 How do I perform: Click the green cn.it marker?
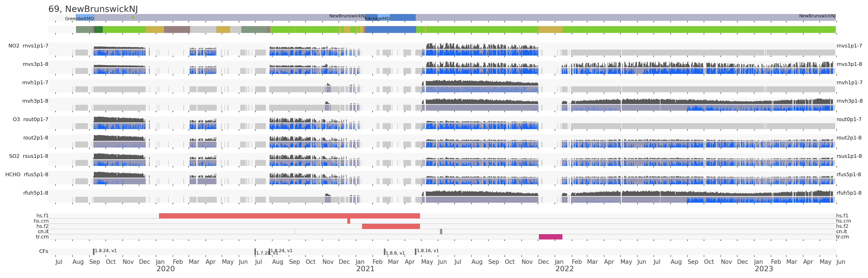(x=441, y=232)
